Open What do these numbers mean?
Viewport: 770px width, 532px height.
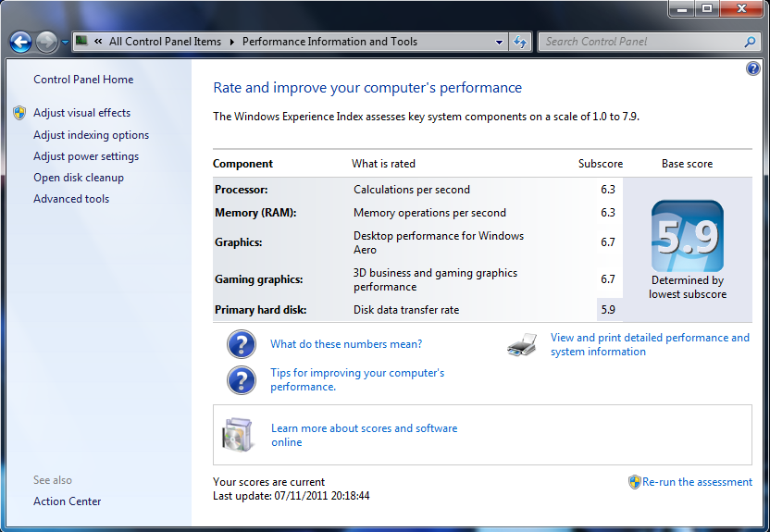pos(346,344)
